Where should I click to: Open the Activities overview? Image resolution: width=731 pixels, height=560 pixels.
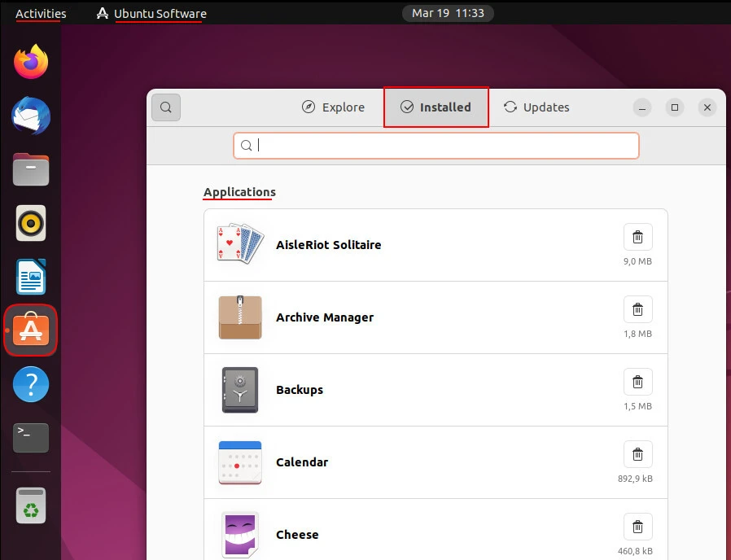point(40,13)
